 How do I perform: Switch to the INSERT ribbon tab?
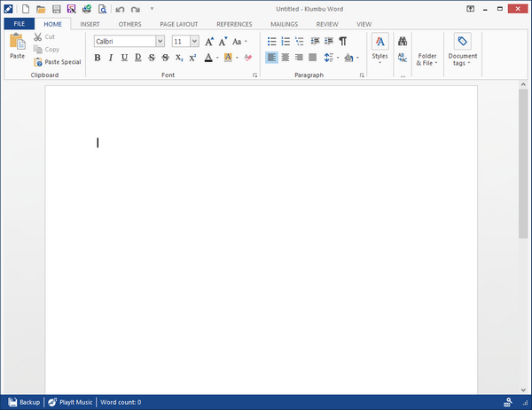pos(90,24)
